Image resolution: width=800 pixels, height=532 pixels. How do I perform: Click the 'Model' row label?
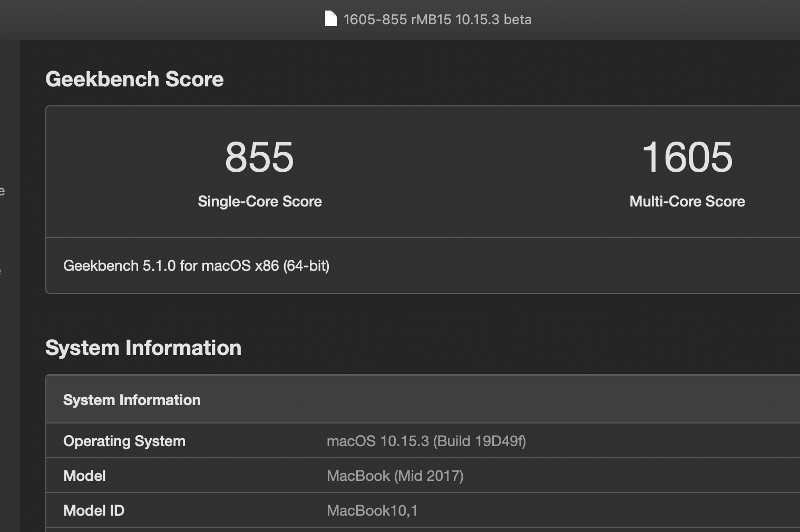(x=84, y=476)
